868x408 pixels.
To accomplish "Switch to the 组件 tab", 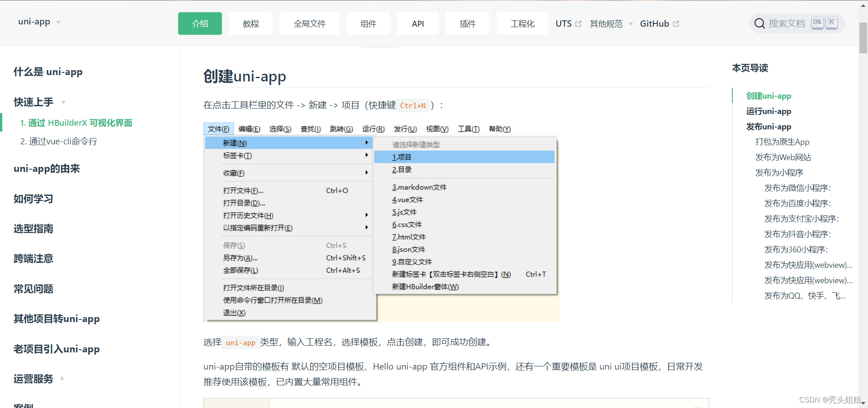I will coord(368,24).
